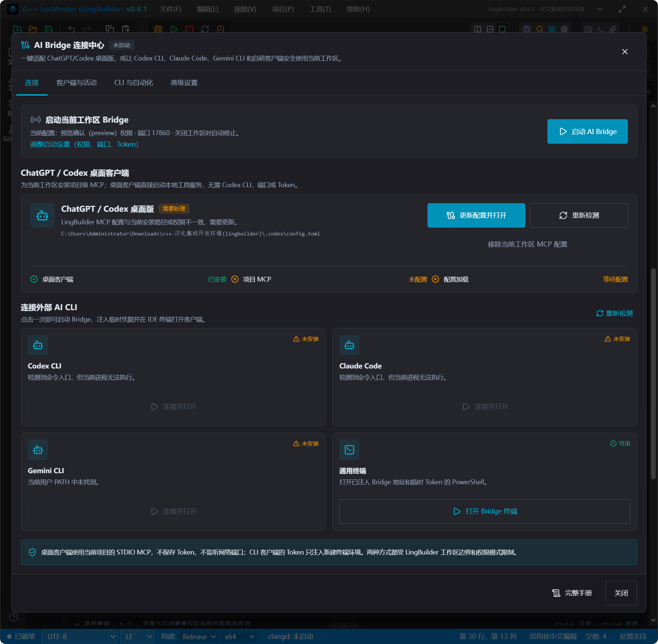Click the dialog's vertical scrollbar thumb

(x=654, y=374)
